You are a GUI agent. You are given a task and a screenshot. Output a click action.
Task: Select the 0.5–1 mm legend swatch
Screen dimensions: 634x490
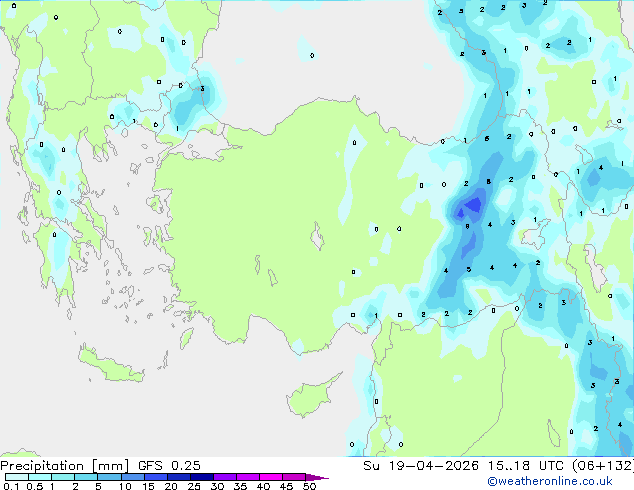click(x=40, y=477)
